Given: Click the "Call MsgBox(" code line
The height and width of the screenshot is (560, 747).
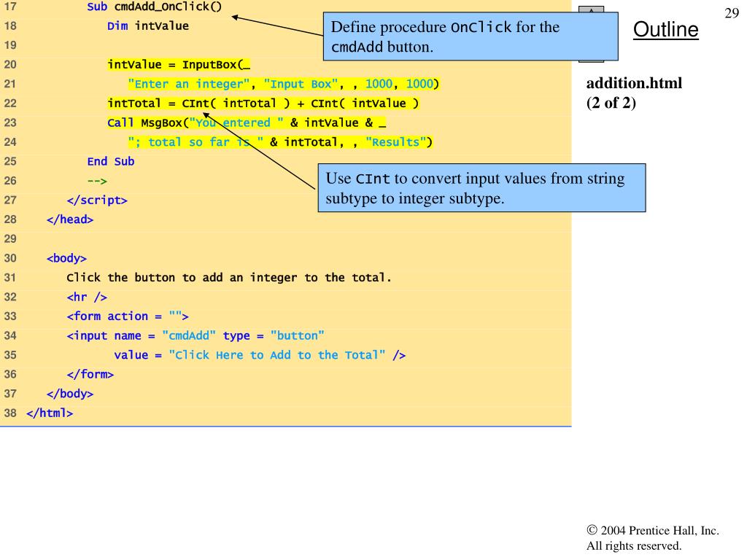Looking at the screenshot, I should [247, 122].
